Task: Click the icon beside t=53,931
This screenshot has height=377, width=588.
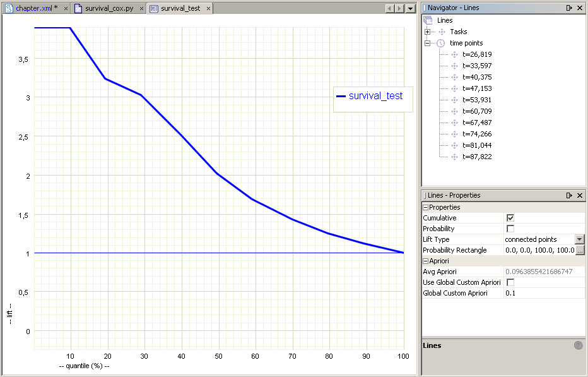Action: point(454,100)
